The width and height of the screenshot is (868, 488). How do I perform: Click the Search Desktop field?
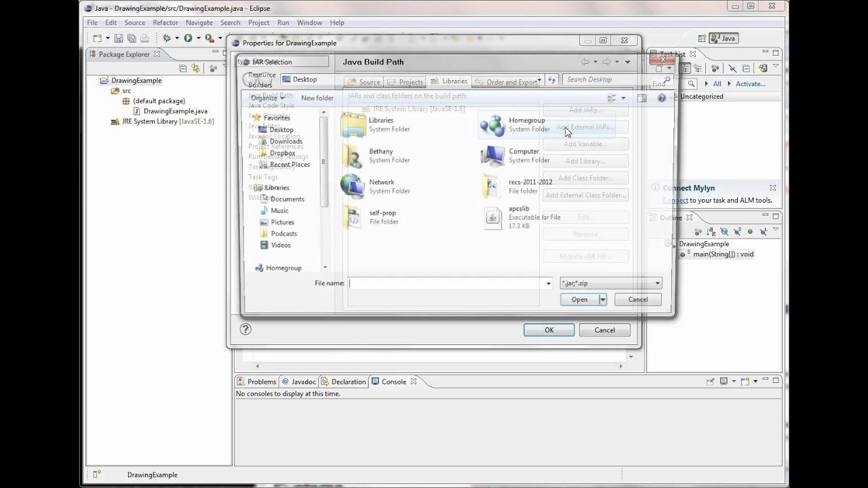click(x=616, y=79)
